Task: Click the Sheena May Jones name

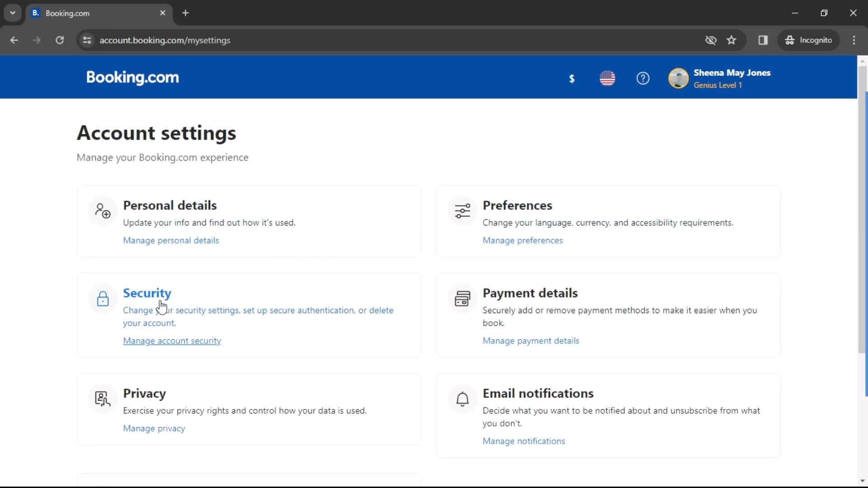Action: (x=732, y=73)
